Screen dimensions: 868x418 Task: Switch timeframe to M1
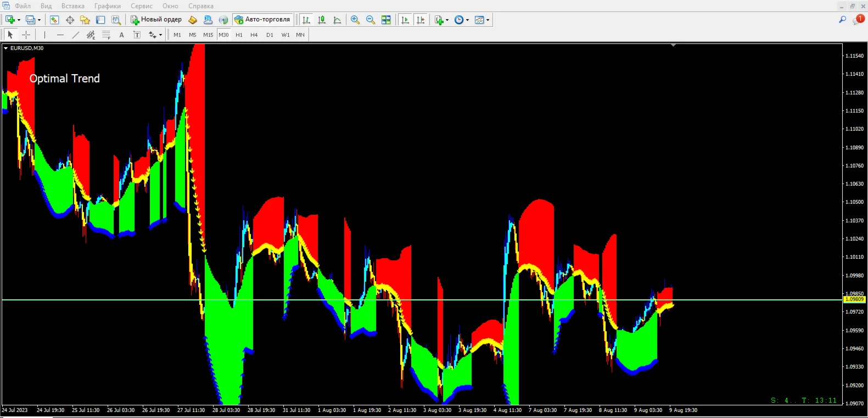pyautogui.click(x=177, y=35)
